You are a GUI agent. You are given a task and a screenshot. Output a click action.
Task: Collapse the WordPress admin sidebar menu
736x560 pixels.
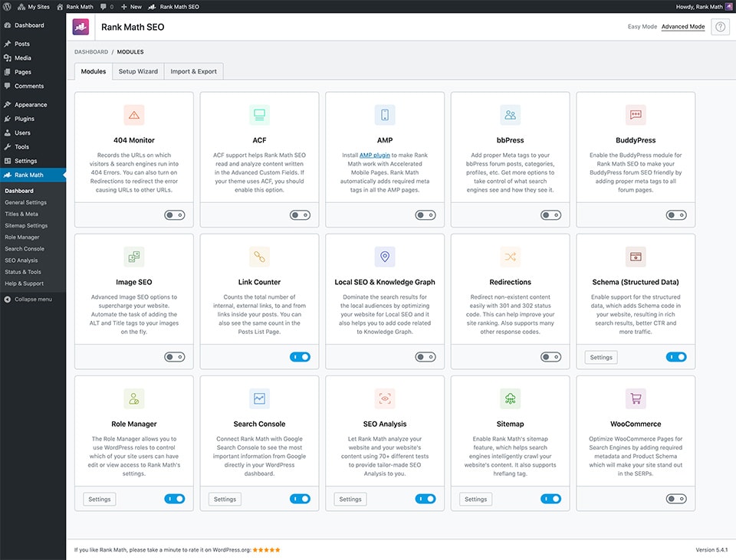(x=33, y=299)
